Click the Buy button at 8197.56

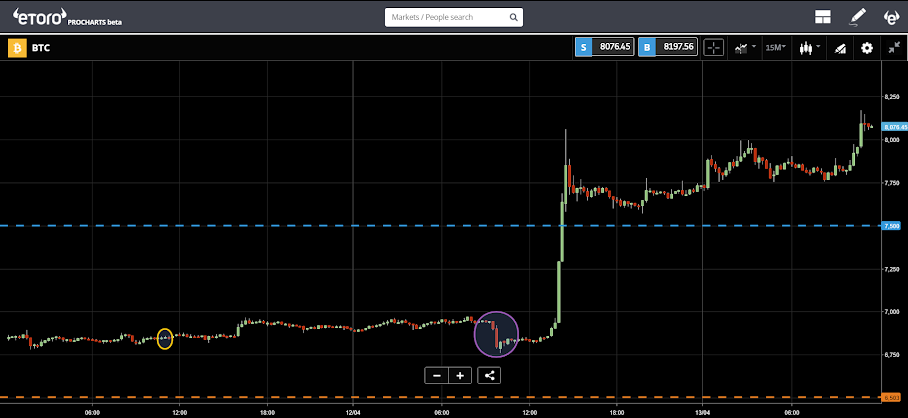coord(668,47)
